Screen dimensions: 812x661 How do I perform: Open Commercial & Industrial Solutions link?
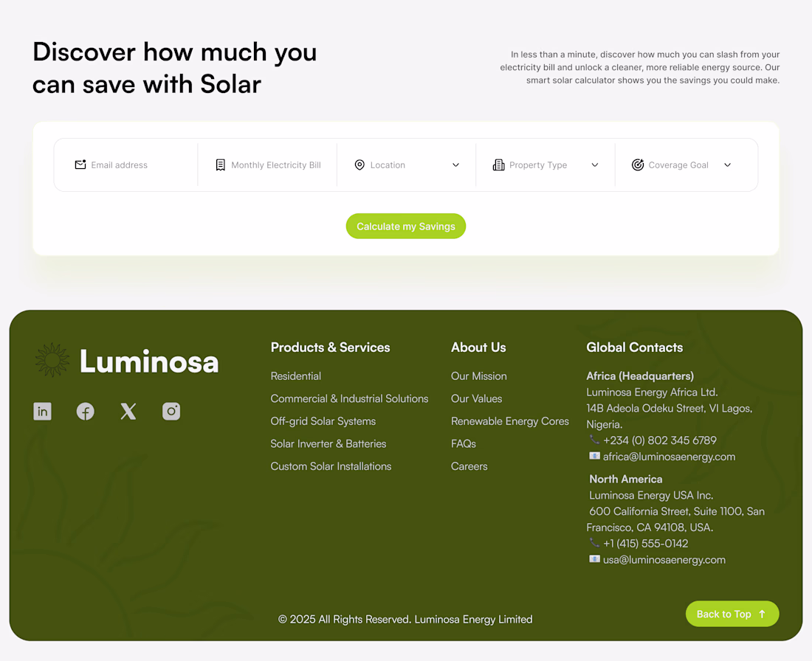tap(350, 398)
